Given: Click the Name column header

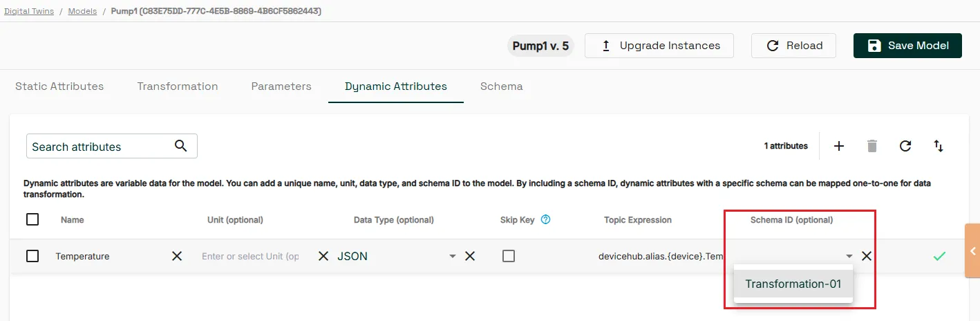Looking at the screenshot, I should click(x=73, y=220).
